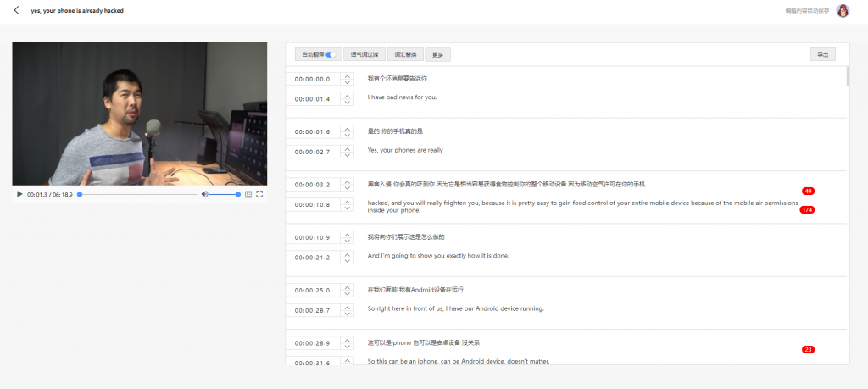Image resolution: width=868 pixels, height=389 pixels.
Task: Edit Chinese line 是的 你的手机真的是
Action: [x=395, y=131]
